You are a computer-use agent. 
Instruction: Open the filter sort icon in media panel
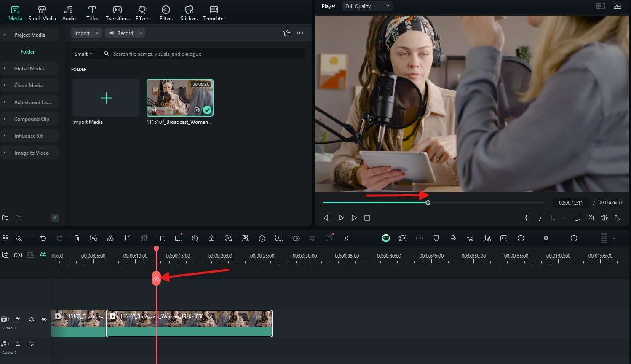(x=286, y=33)
